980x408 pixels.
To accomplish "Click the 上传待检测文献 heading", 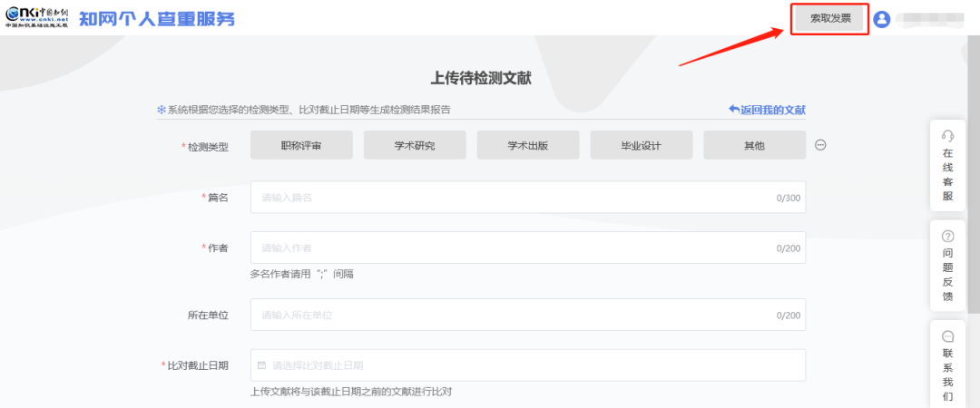I will pos(481,78).
